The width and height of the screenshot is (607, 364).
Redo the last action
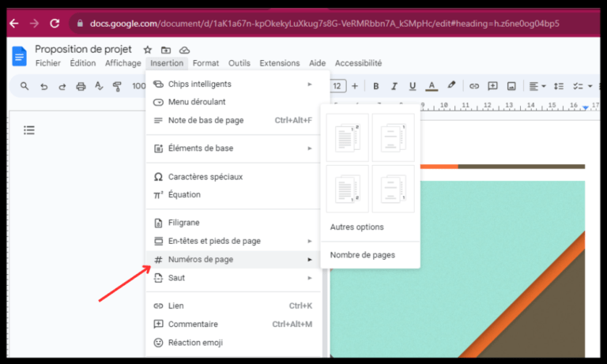[62, 86]
